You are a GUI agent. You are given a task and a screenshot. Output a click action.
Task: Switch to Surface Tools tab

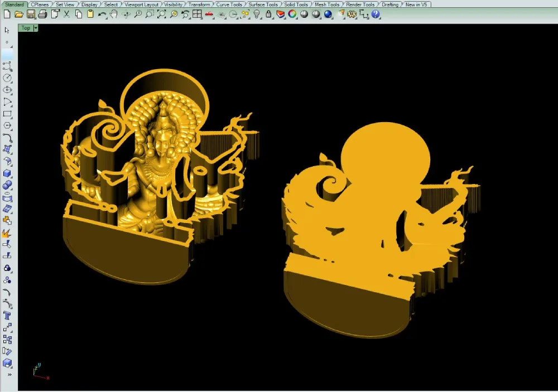(263, 4)
